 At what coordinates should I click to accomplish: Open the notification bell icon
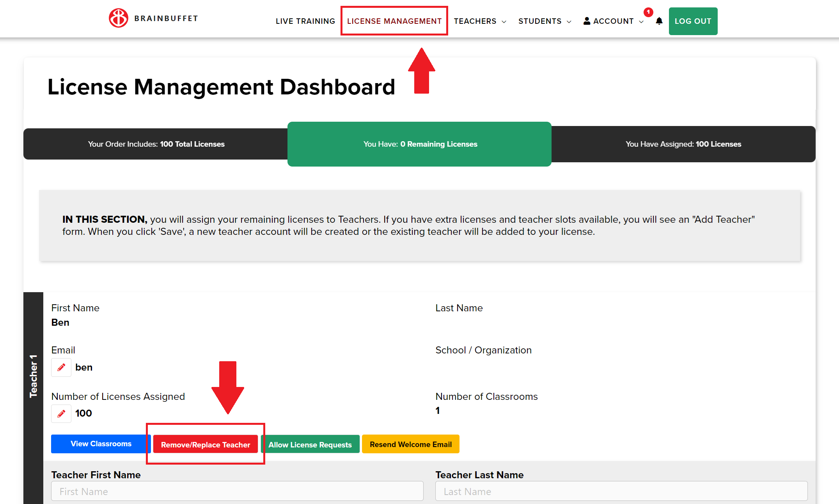click(659, 21)
